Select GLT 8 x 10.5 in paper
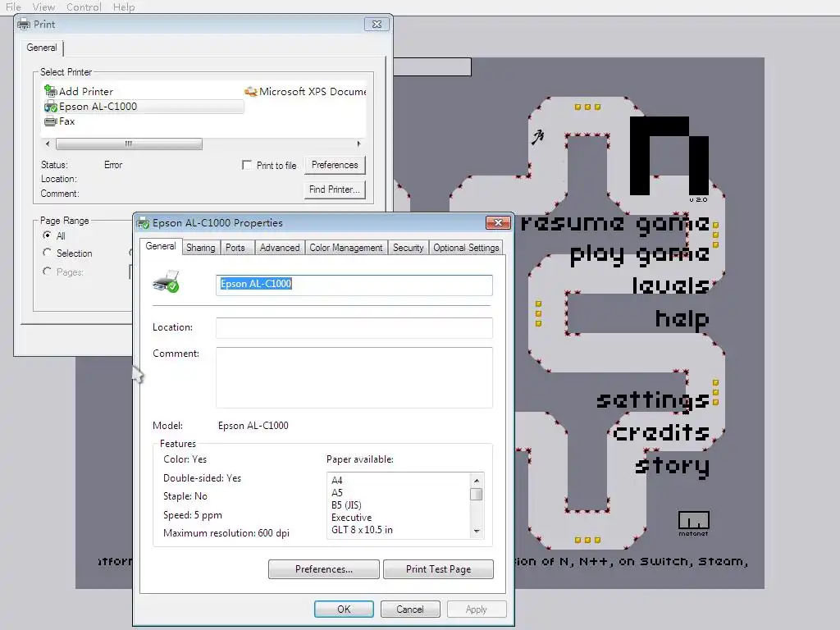This screenshot has width=840, height=630. [362, 529]
